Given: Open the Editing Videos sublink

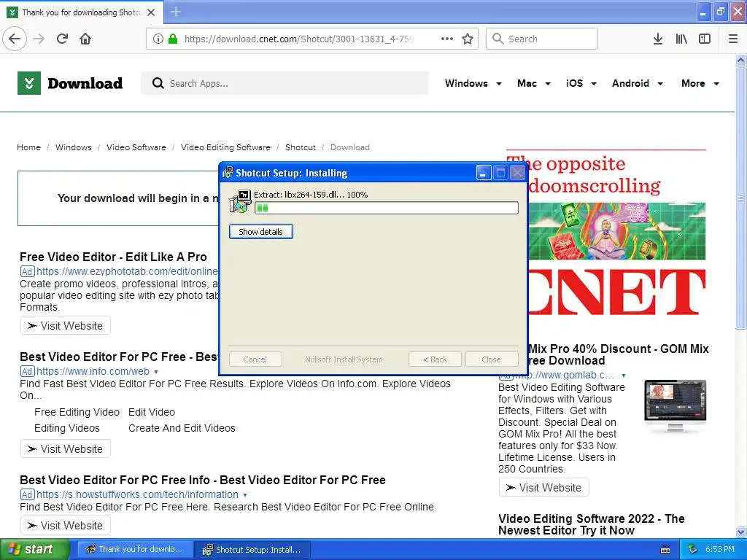Looking at the screenshot, I should 66,429.
